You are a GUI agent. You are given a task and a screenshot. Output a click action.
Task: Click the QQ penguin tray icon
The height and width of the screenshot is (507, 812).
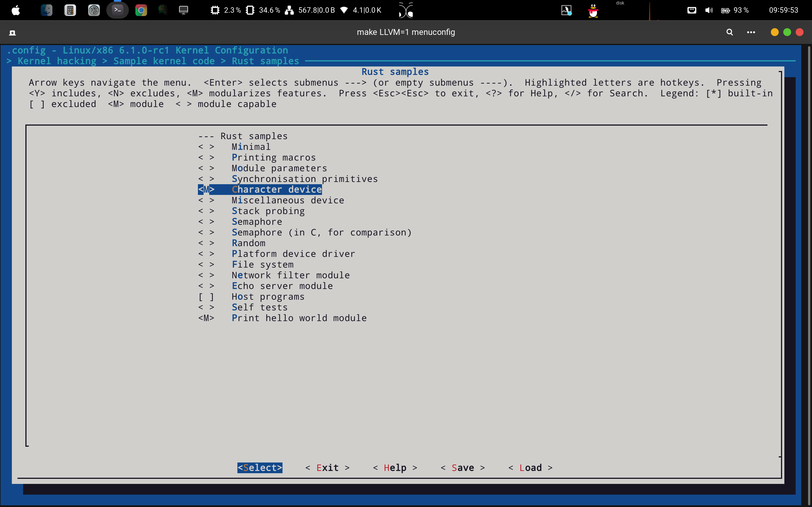click(x=593, y=11)
